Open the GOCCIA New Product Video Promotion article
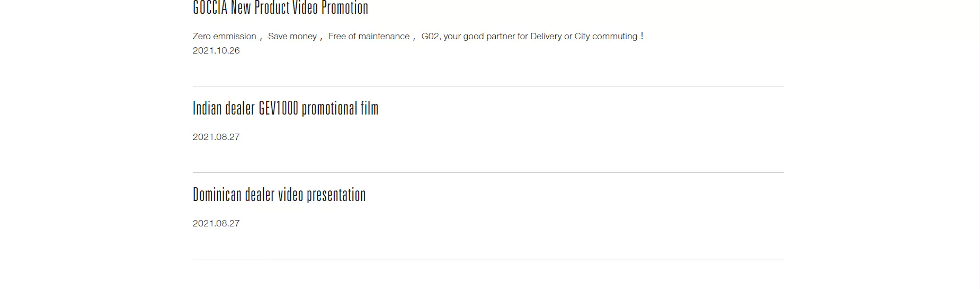Viewport: 980px width, 289px height. pyautogui.click(x=280, y=7)
